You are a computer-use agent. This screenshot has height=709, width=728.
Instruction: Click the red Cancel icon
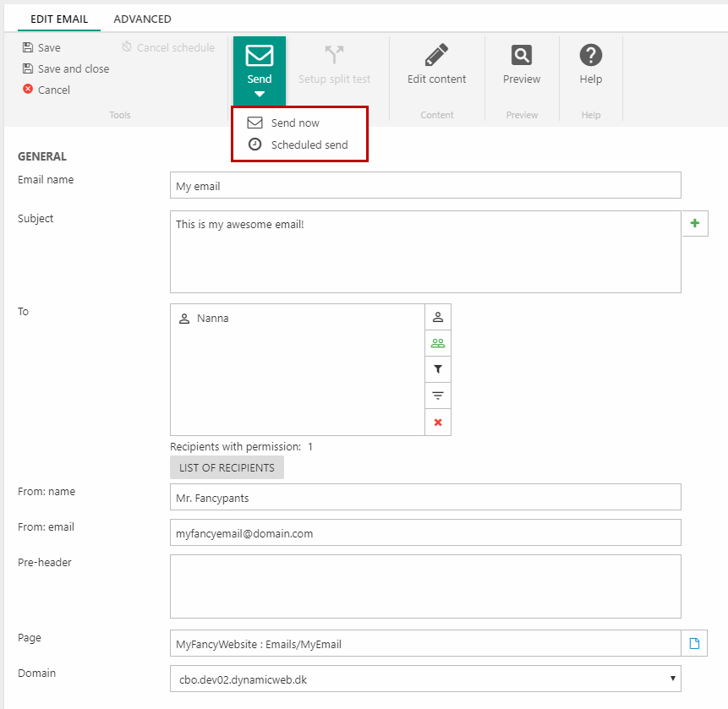pos(28,90)
